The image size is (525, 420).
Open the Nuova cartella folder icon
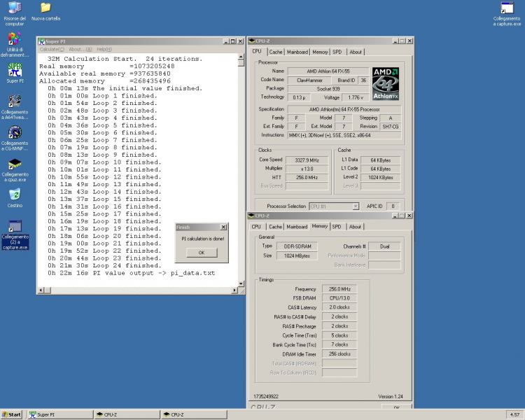(46, 12)
